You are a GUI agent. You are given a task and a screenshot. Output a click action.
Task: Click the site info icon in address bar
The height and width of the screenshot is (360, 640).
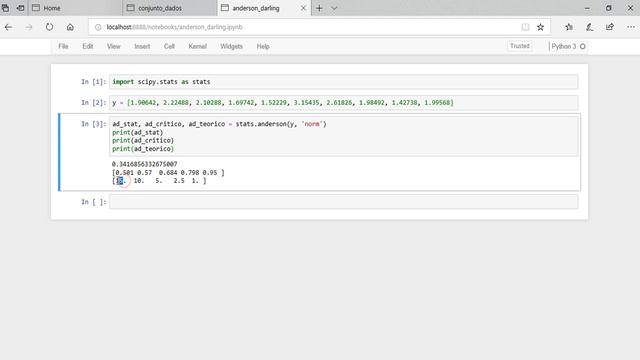(98, 27)
